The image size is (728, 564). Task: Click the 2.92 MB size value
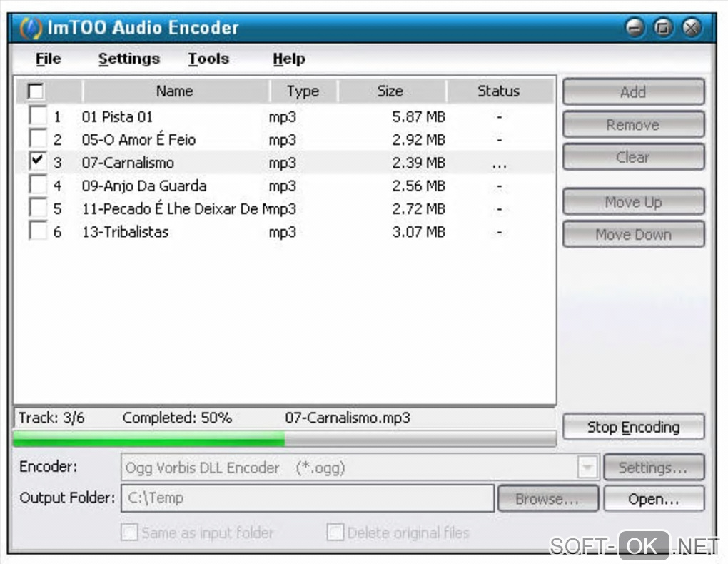pos(418,139)
